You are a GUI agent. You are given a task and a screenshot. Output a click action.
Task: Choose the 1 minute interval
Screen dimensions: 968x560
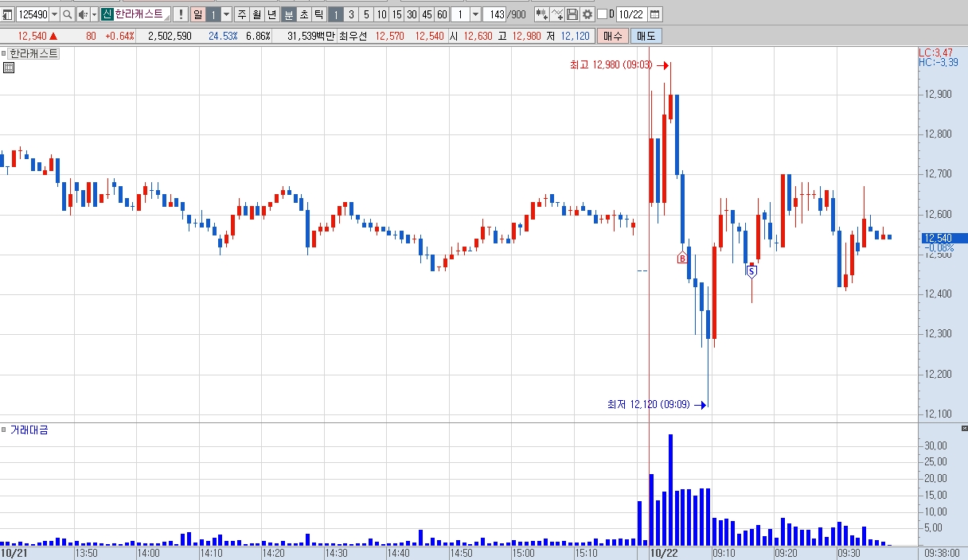coord(337,14)
